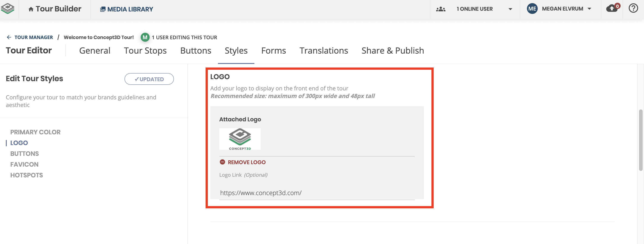The width and height of the screenshot is (644, 244).
Task: Click the recommended size hint text
Action: pos(293,96)
